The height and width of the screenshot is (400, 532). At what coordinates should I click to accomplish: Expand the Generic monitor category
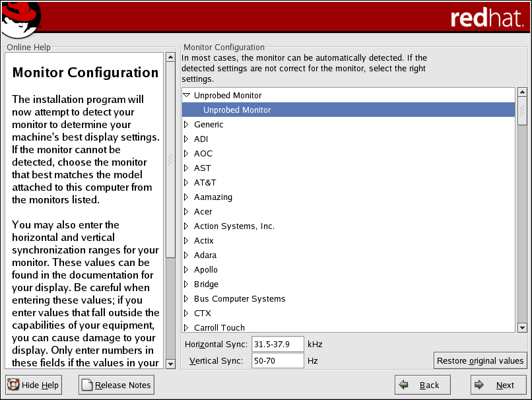(186, 125)
